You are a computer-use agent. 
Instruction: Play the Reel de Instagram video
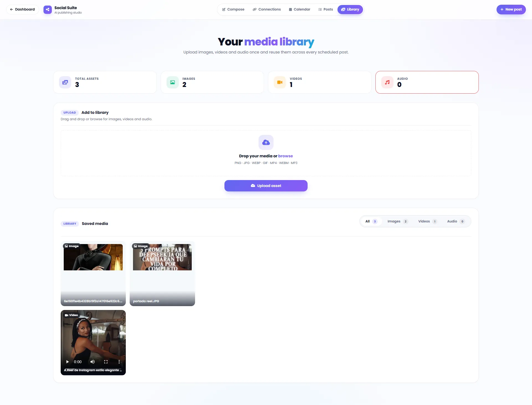point(67,362)
